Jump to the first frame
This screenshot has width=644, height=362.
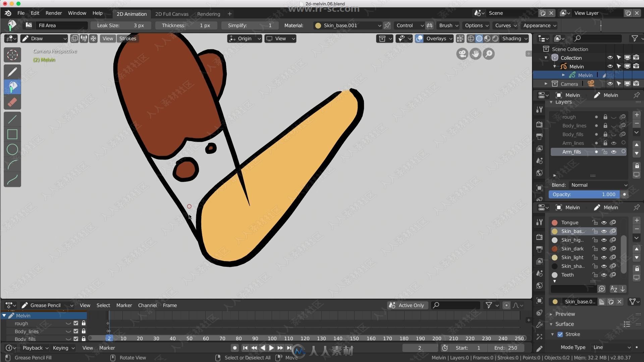pos(245,348)
